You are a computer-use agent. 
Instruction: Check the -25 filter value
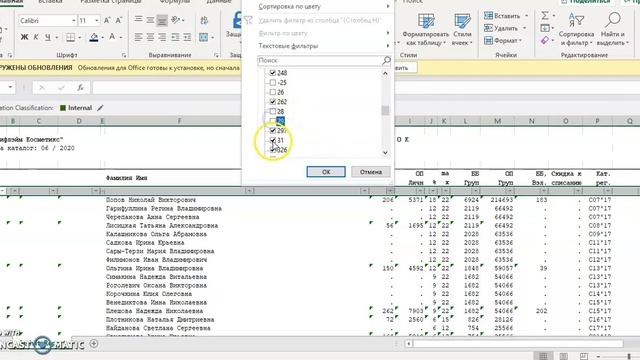pos(273,82)
